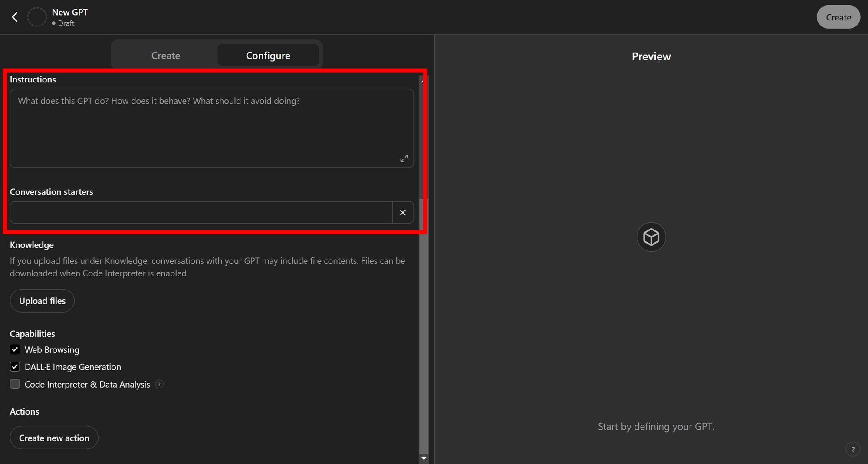
Task: Open help tooltip beside Code Interpreter
Action: tap(159, 384)
